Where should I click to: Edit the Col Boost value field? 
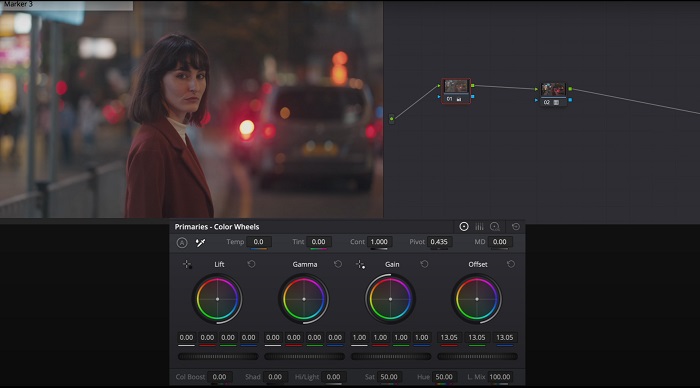coord(219,377)
